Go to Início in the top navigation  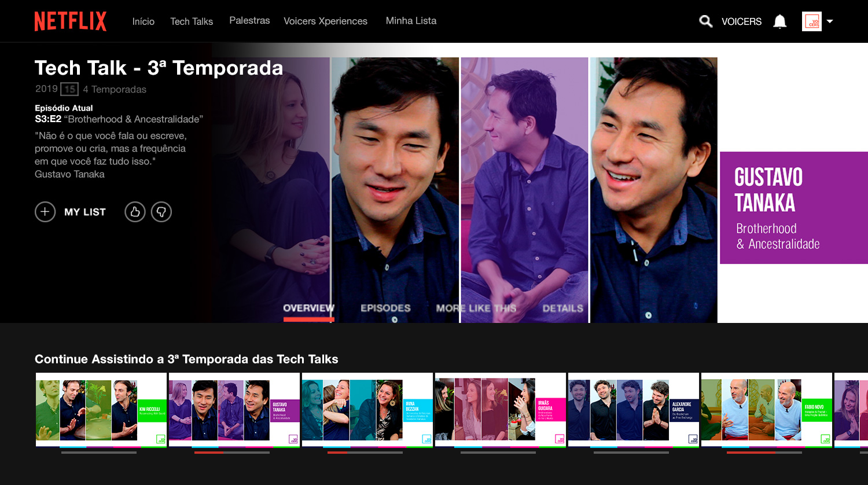144,21
